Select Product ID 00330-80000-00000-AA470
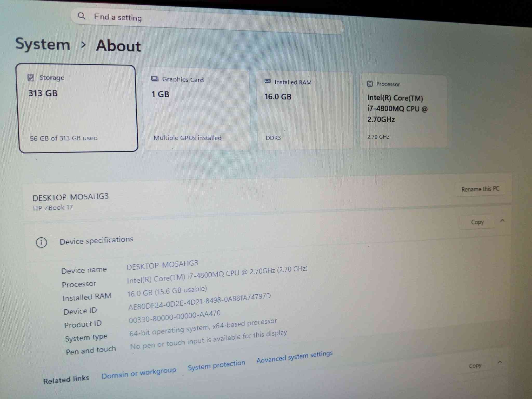The height and width of the screenshot is (399, 532). [175, 317]
